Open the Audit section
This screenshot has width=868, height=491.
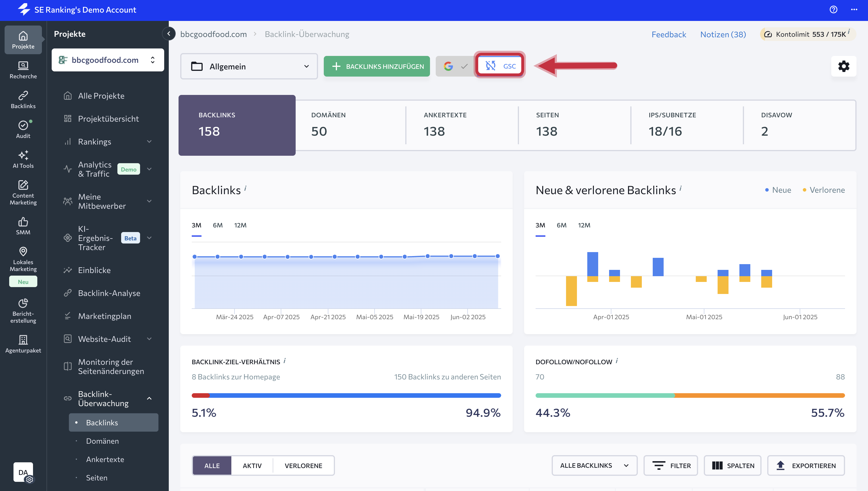(x=23, y=130)
